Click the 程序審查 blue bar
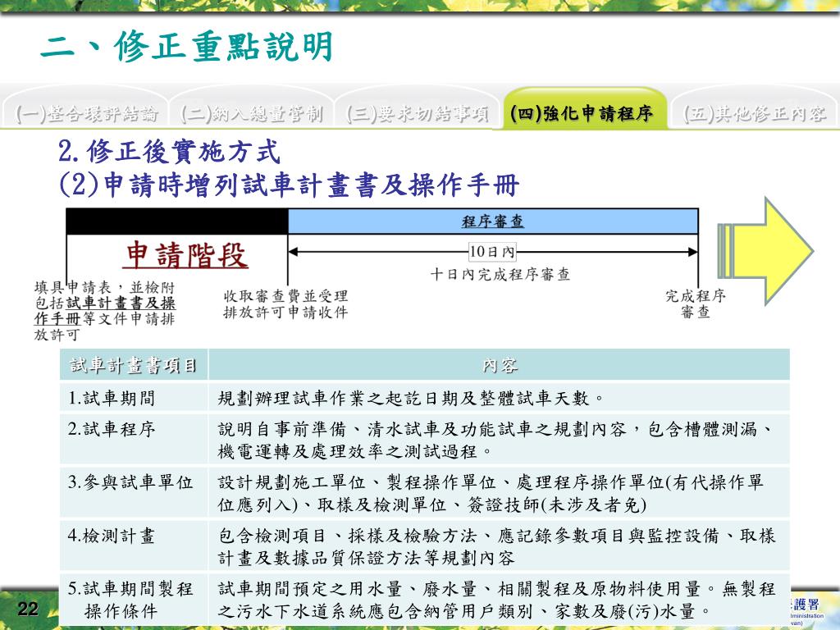 pos(493,221)
